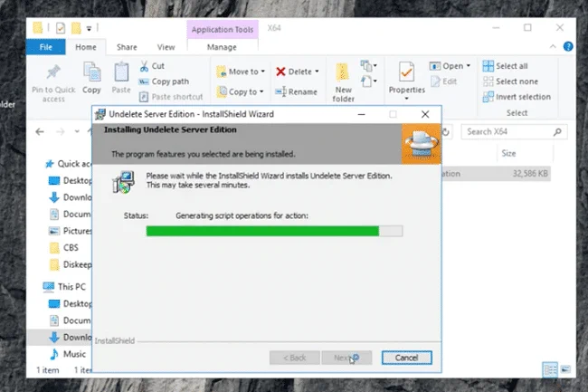Click the quick access New folder icon
588x392 pixels.
click(76, 28)
